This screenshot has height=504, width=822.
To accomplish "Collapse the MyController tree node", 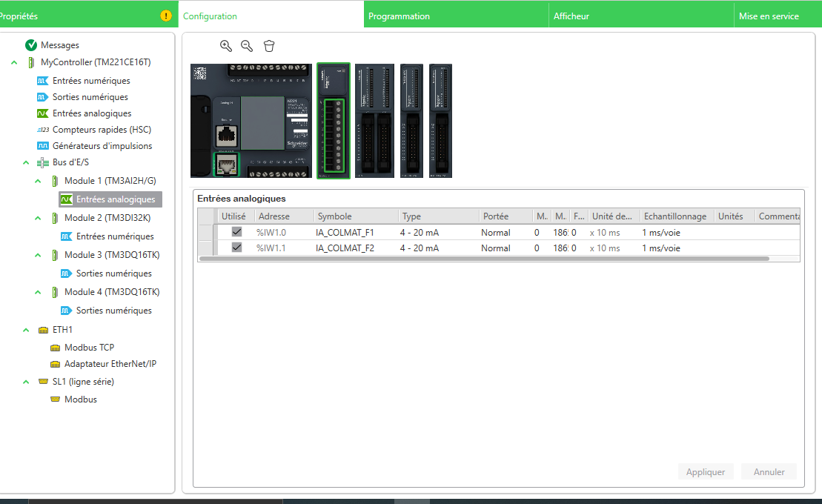I will coord(15,63).
